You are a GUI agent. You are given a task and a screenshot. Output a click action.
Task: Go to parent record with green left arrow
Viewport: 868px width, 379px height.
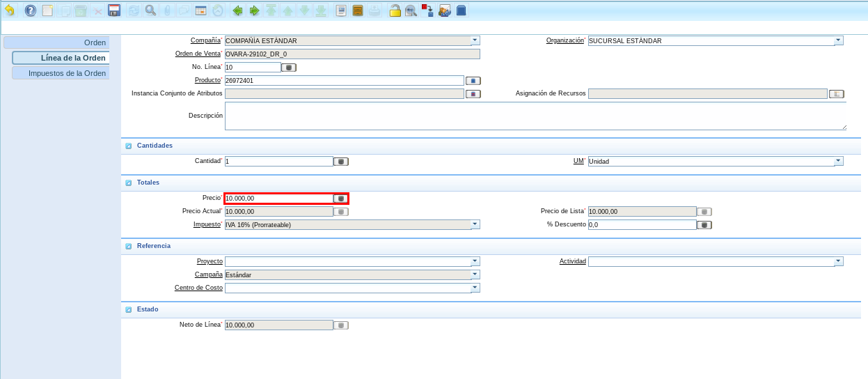coord(237,10)
